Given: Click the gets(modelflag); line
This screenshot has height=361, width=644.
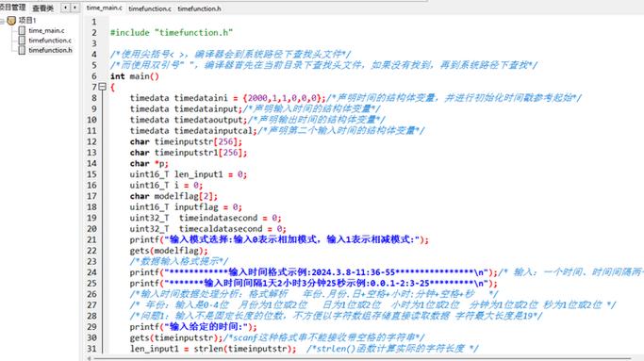Looking at the screenshot, I should pos(169,250).
